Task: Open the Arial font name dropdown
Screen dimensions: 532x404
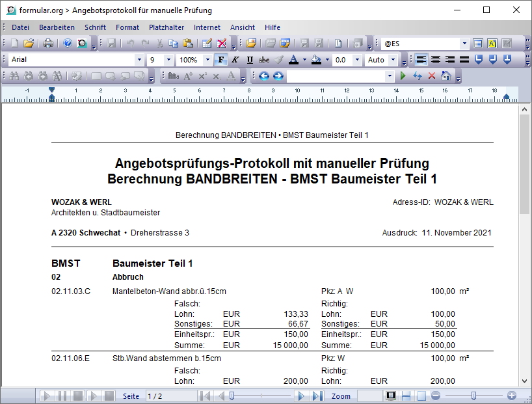Action: click(139, 60)
